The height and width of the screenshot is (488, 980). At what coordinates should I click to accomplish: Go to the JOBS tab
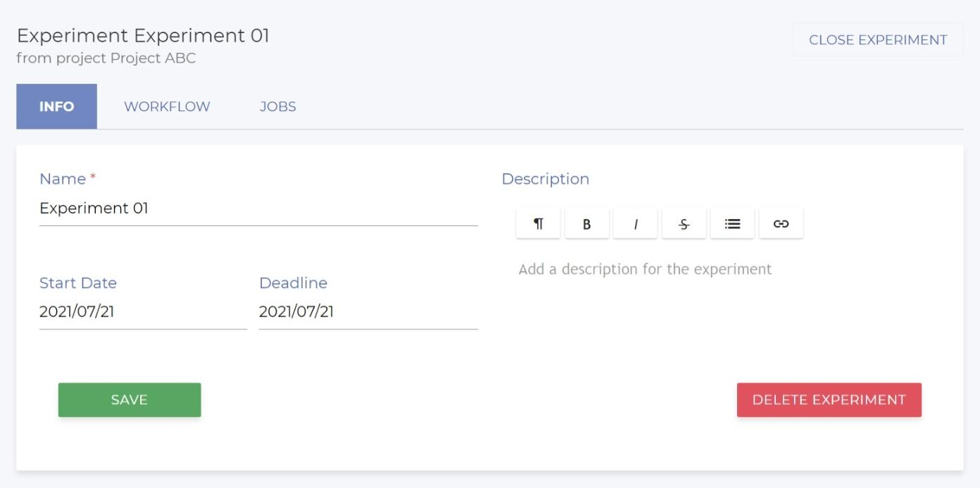(x=277, y=106)
